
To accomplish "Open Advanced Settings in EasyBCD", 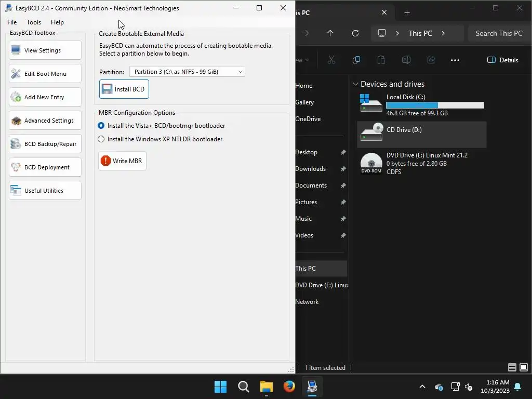I will (x=45, y=121).
